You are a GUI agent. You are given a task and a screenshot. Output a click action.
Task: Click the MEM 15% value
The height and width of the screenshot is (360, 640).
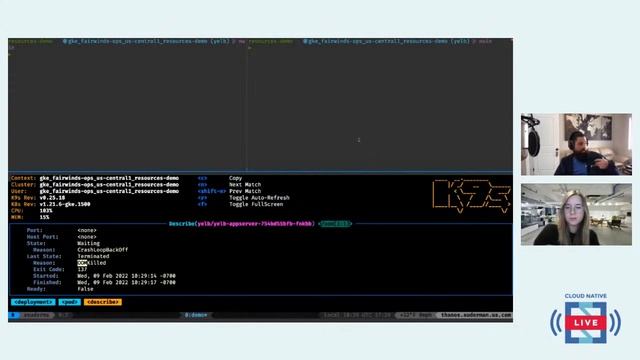click(x=44, y=218)
